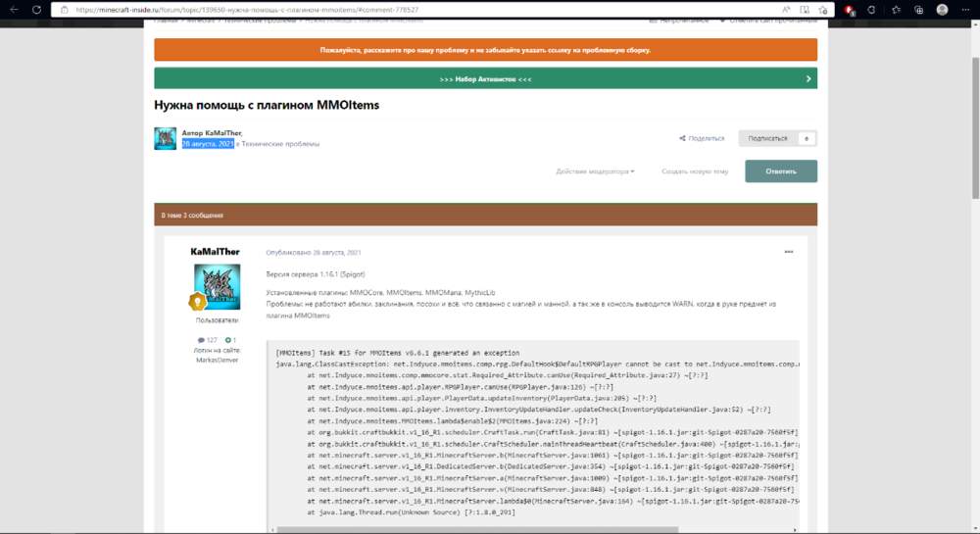This screenshot has width=980, height=534.
Task: Add page to favorites star icon
Action: [x=823, y=10]
